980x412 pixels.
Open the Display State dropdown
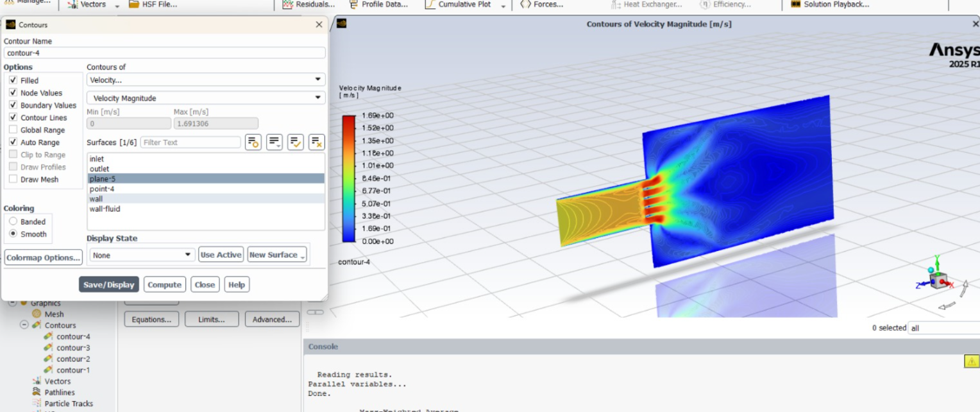pos(142,255)
